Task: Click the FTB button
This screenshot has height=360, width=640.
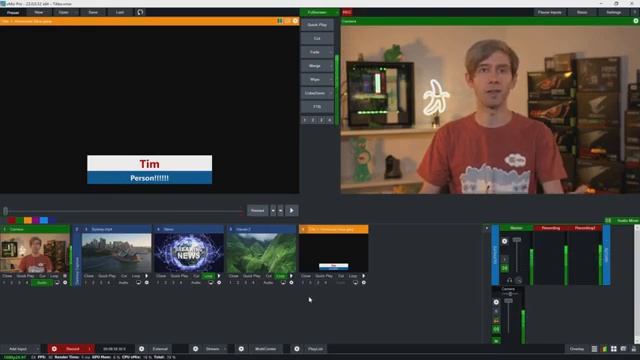Action: 317,107
